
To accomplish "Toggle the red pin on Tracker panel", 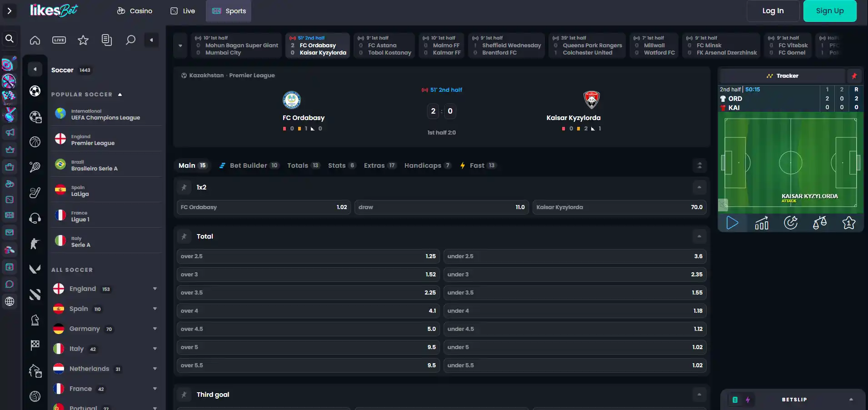I will pyautogui.click(x=854, y=76).
